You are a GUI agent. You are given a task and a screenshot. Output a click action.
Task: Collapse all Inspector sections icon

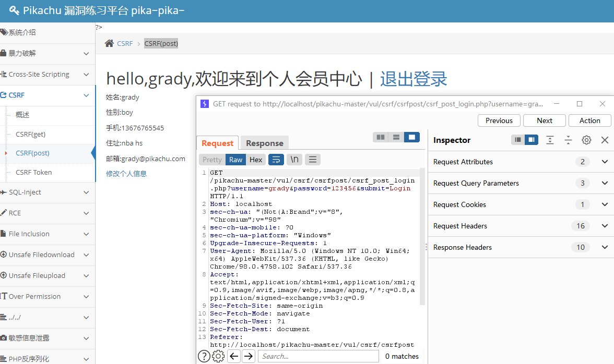[x=568, y=140]
